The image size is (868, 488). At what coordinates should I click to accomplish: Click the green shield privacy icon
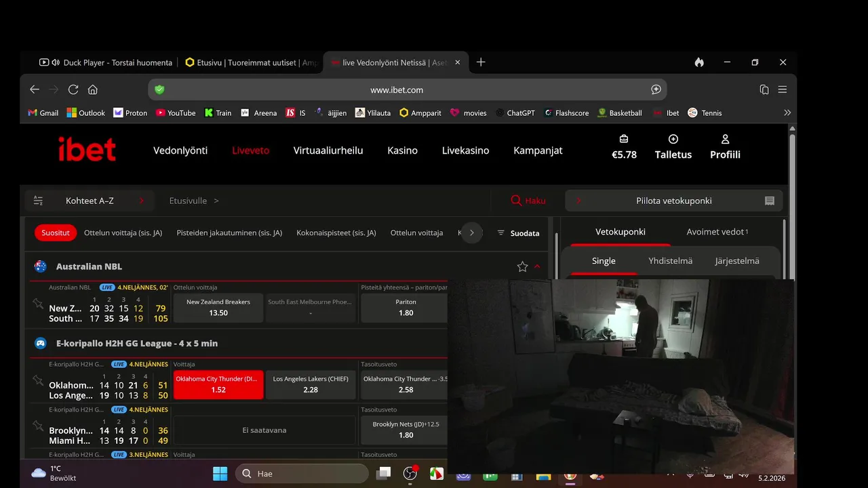click(160, 89)
